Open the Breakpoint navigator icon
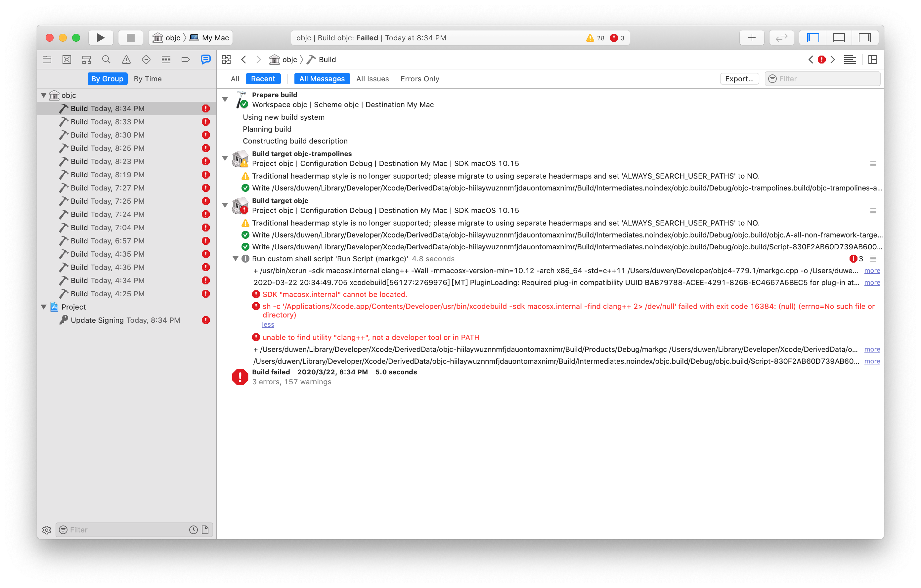Image resolution: width=921 pixels, height=588 pixels. [x=186, y=59]
